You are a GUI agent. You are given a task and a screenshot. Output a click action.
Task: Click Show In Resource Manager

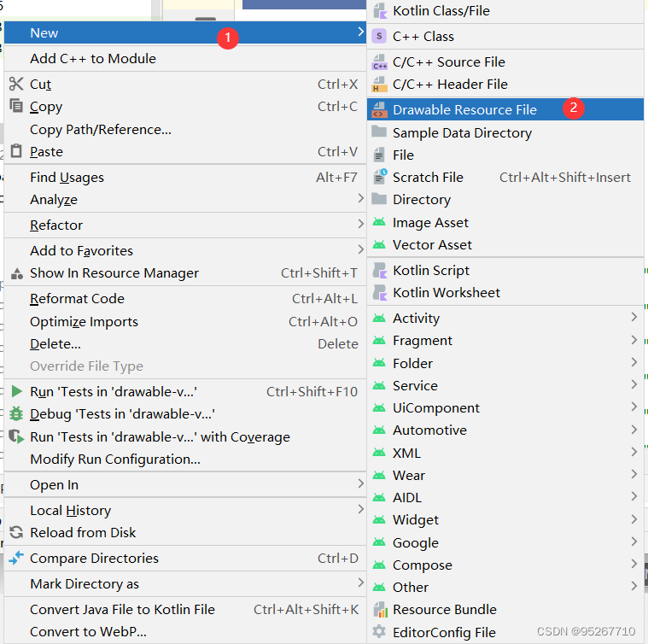click(x=114, y=272)
